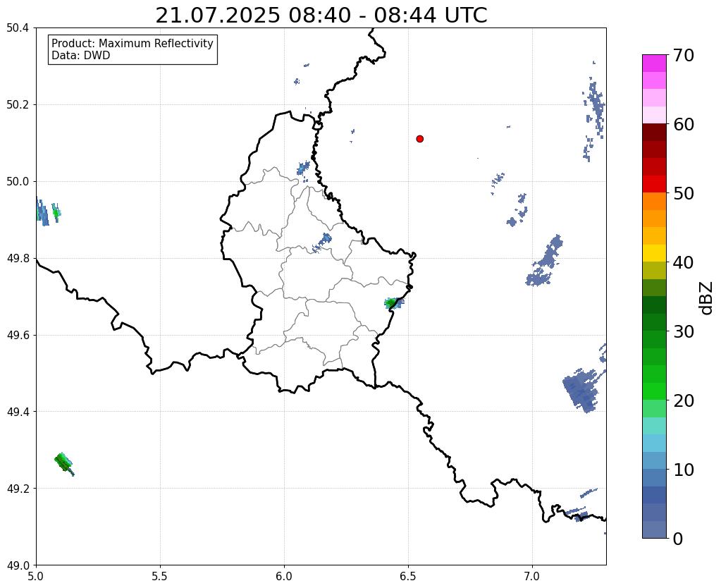Click y-axis latitude label 50.2

[18, 104]
